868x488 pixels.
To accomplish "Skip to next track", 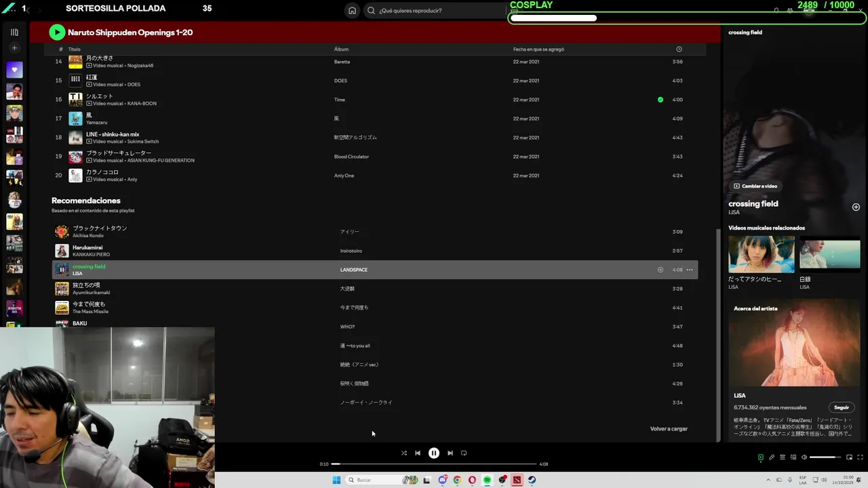I will click(x=450, y=453).
